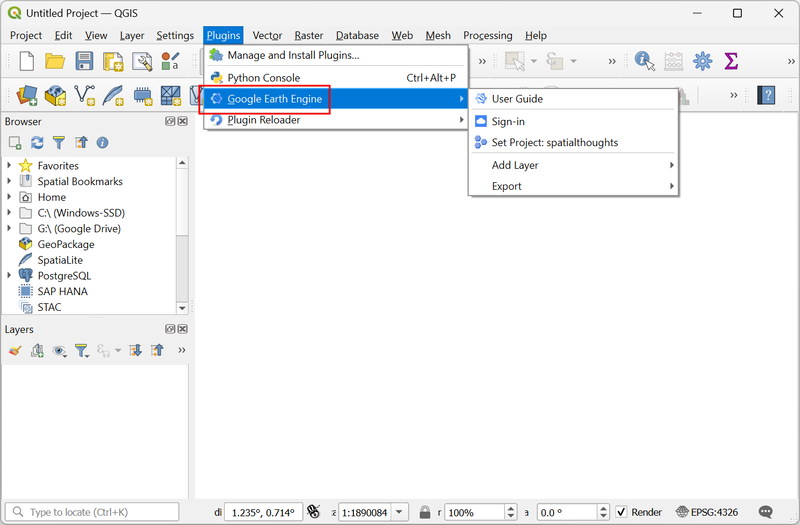The width and height of the screenshot is (800, 525).
Task: Click the New Shapefile Layer icon
Action: tap(84, 95)
